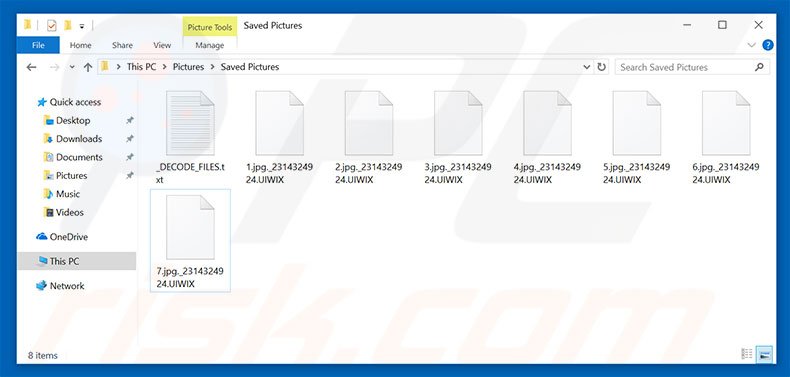
Task: Maximize the Saved Pictures window
Action: (722, 25)
